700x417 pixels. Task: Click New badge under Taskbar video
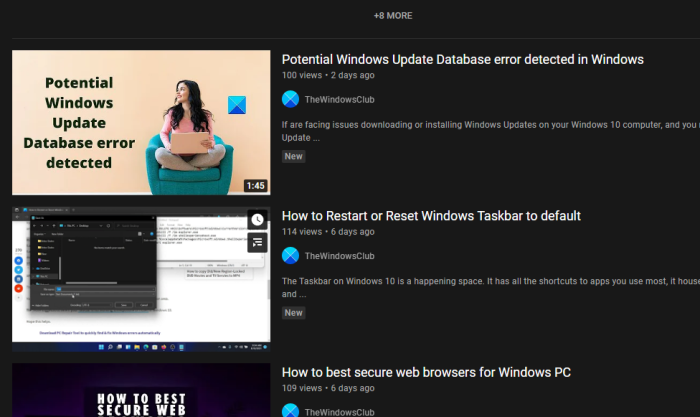tap(293, 313)
